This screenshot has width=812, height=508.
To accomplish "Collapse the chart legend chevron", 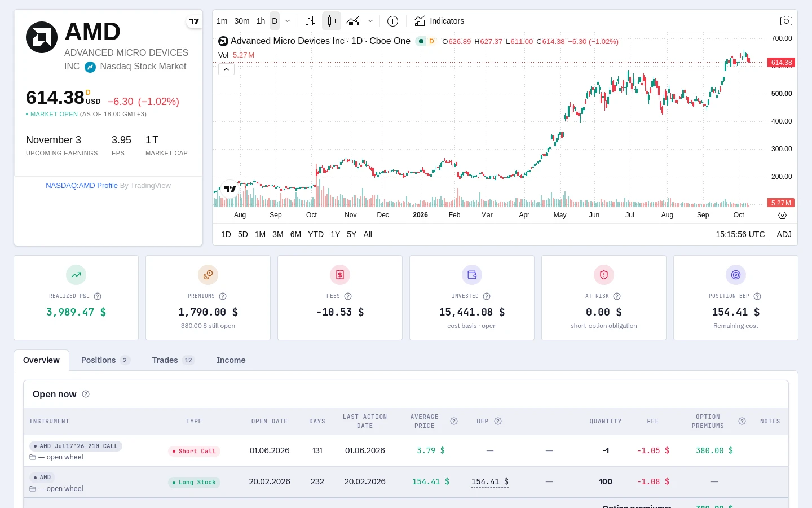I will coord(226,69).
